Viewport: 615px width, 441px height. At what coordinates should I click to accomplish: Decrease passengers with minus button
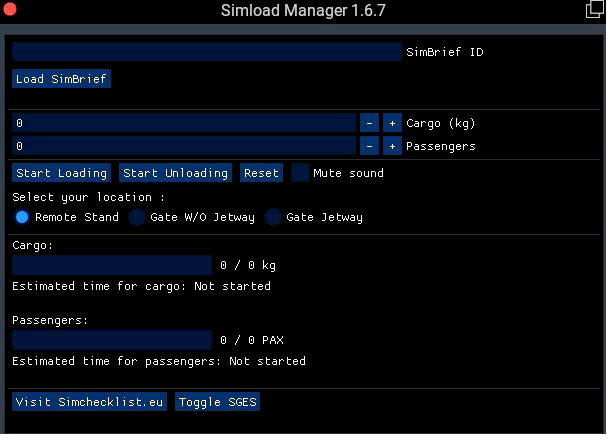369,146
